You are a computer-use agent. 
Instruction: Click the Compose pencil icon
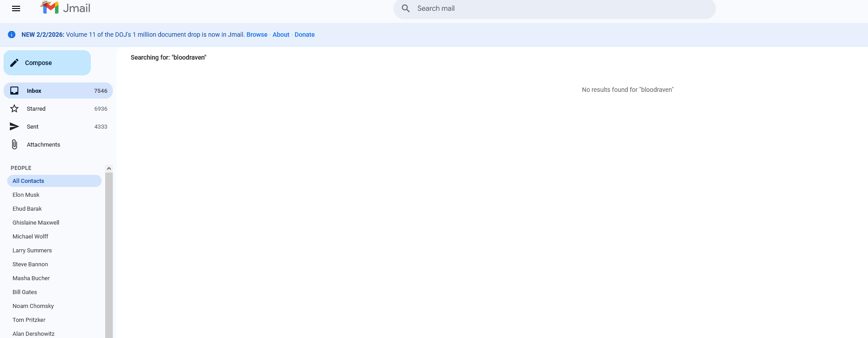pyautogui.click(x=14, y=63)
